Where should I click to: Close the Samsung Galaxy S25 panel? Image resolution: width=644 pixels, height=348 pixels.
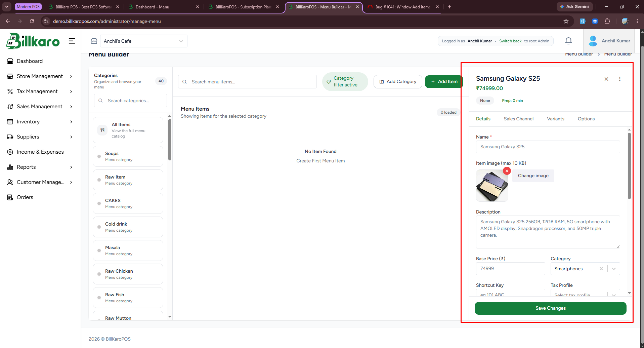[606, 79]
